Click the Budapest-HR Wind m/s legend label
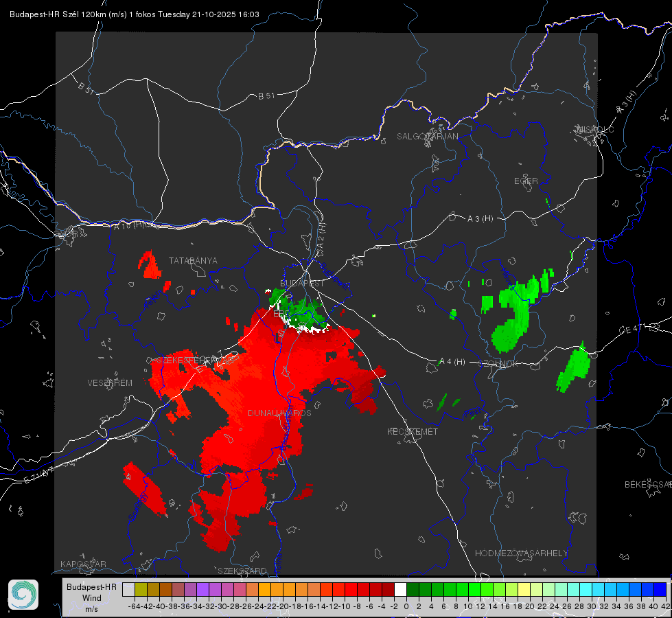 [92, 597]
